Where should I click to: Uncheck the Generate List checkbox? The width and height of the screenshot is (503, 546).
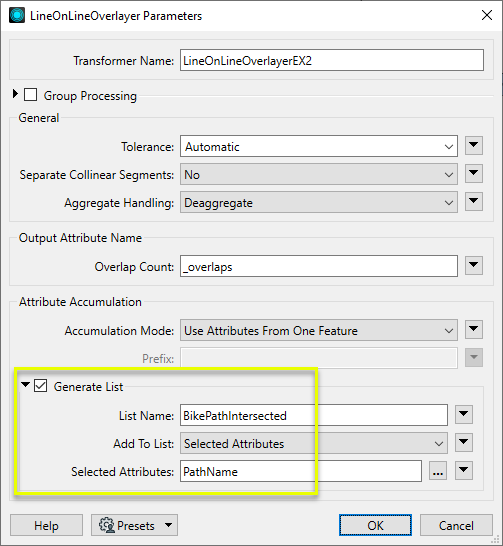40,386
